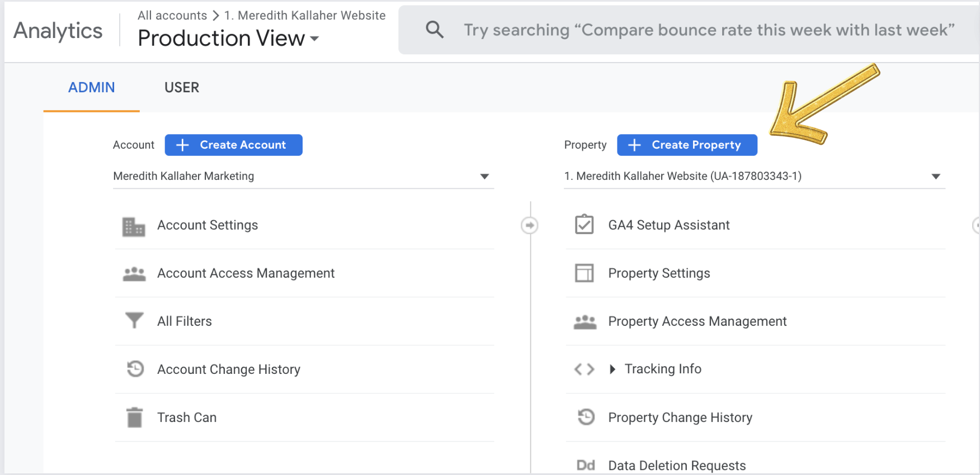This screenshot has width=980, height=475.
Task: Click the circular arrow between account and property columns
Action: coord(530,225)
